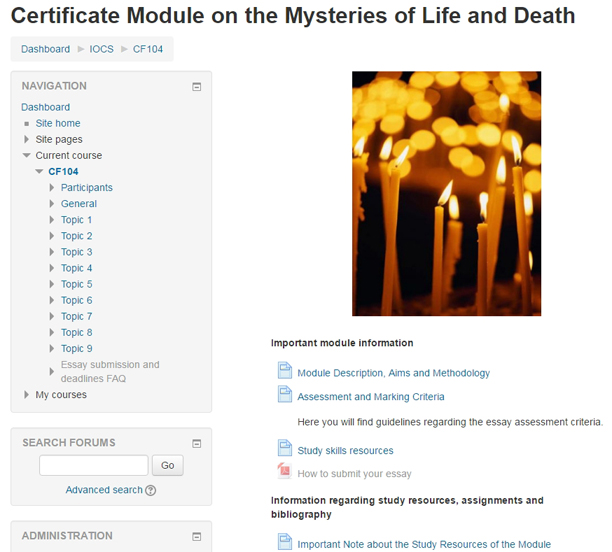The image size is (612, 552).
Task: Open the Topic 8 link
Action: point(76,333)
